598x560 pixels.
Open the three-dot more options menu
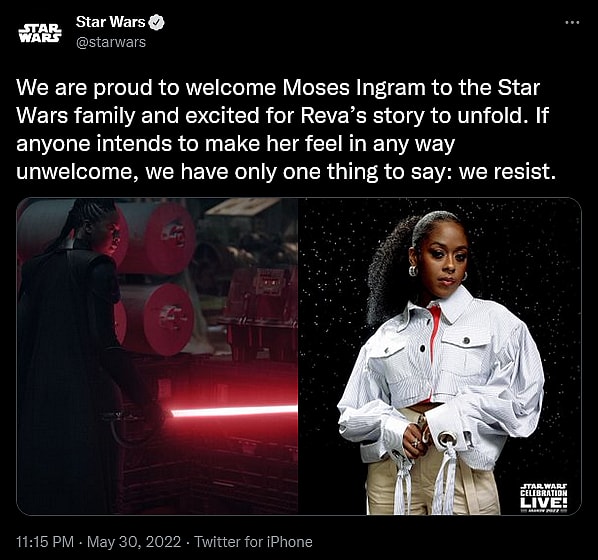[572, 23]
